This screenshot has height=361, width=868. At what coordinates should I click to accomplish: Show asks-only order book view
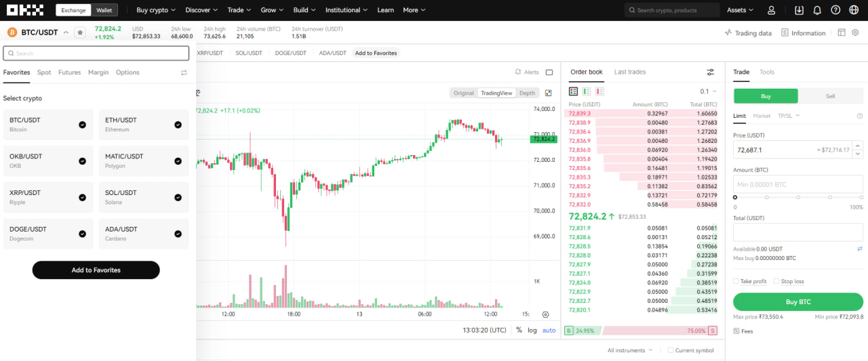[x=599, y=91]
